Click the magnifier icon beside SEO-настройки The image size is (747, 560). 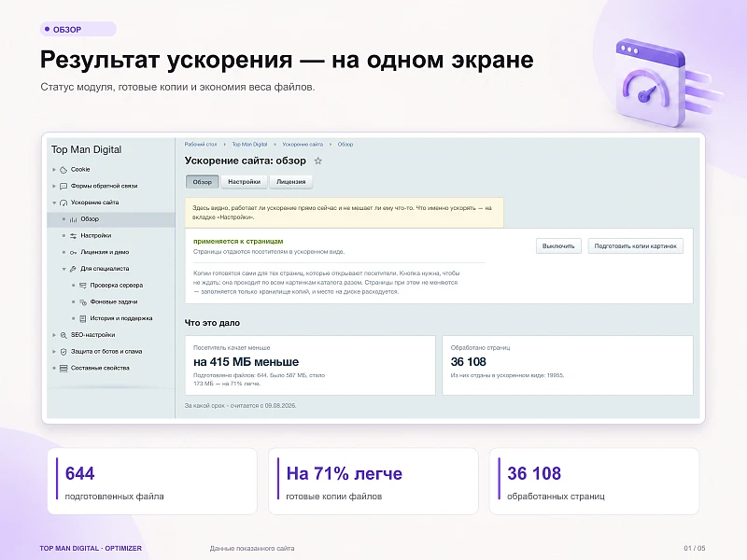[63, 335]
